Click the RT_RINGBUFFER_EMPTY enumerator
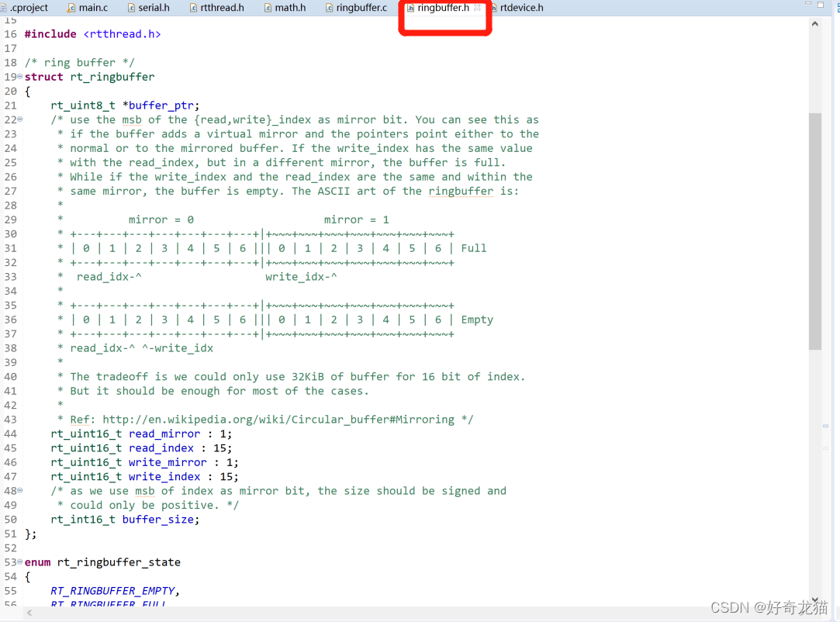 pyautogui.click(x=112, y=590)
